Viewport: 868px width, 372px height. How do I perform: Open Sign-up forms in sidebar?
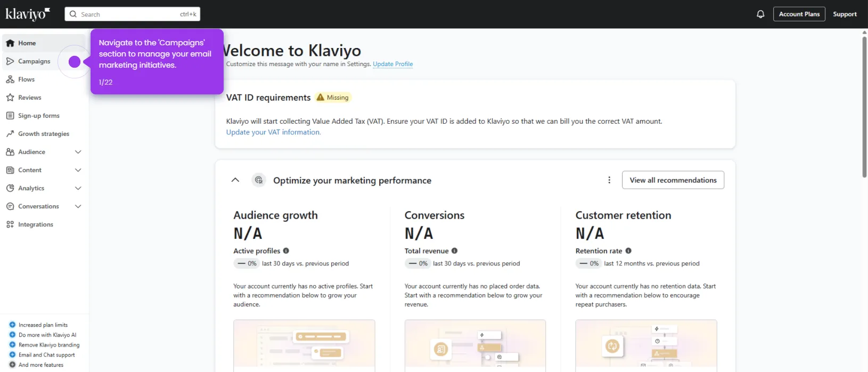44,116
